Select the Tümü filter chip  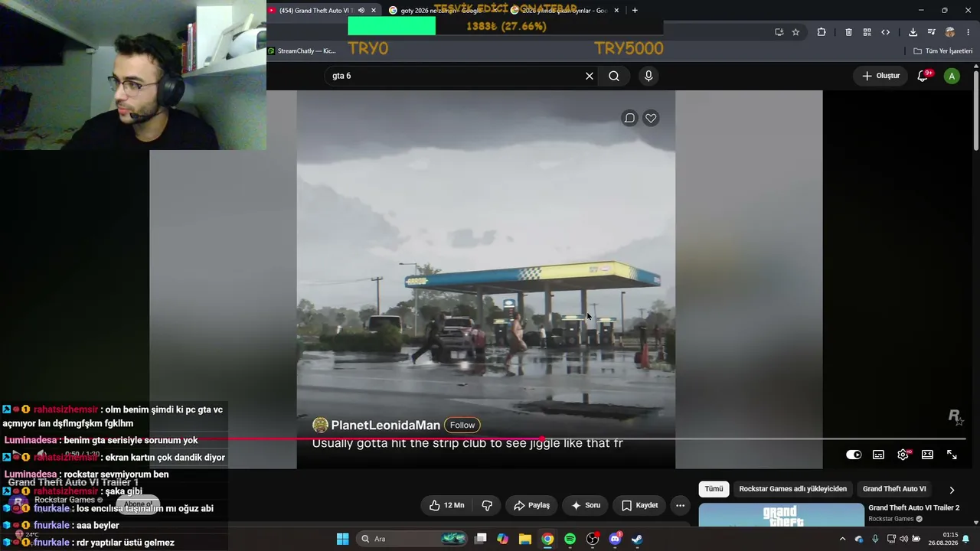coord(714,489)
